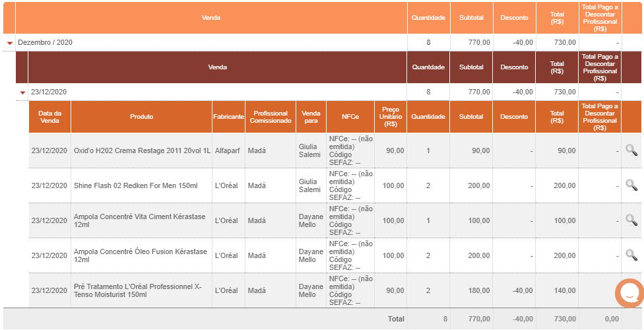
Task: Sort by NFCe column header
Action: 350,117
